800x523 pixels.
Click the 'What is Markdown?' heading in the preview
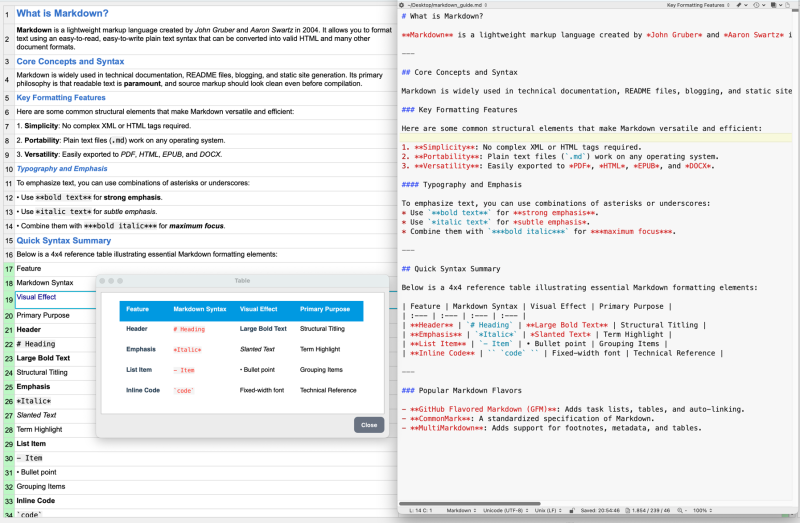(62, 13)
